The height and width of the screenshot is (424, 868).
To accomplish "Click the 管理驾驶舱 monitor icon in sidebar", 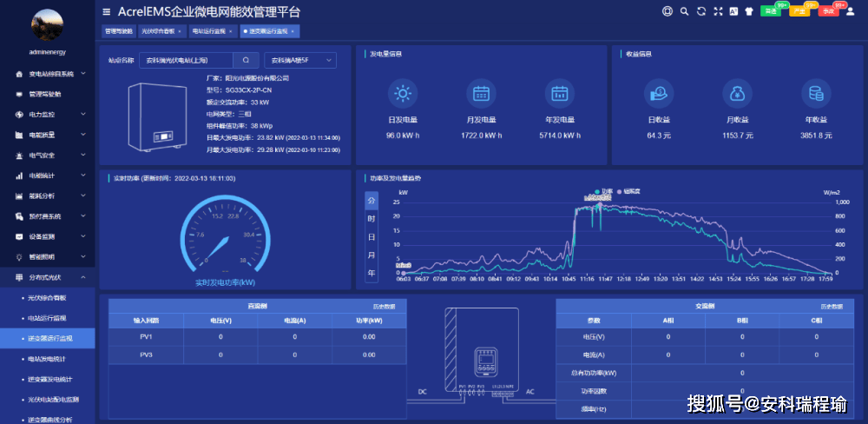I will [x=19, y=94].
